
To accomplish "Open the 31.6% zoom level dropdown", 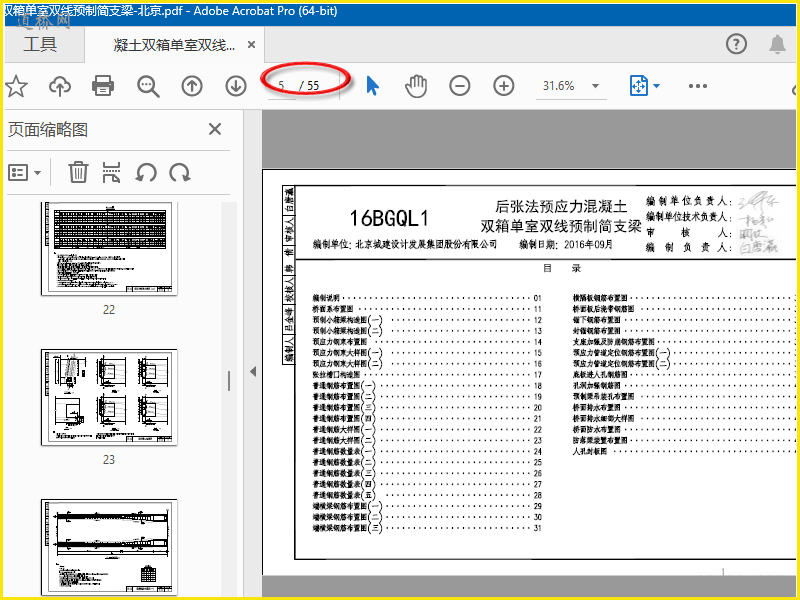I will click(x=595, y=86).
